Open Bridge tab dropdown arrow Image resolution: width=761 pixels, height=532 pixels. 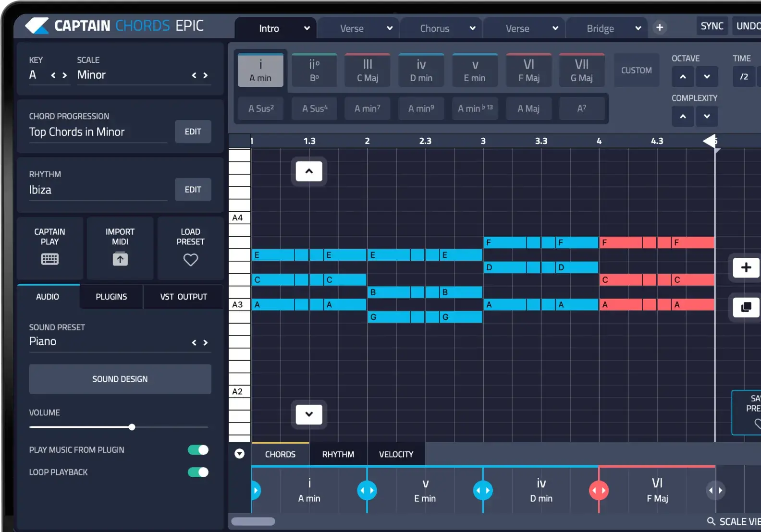[x=638, y=28]
